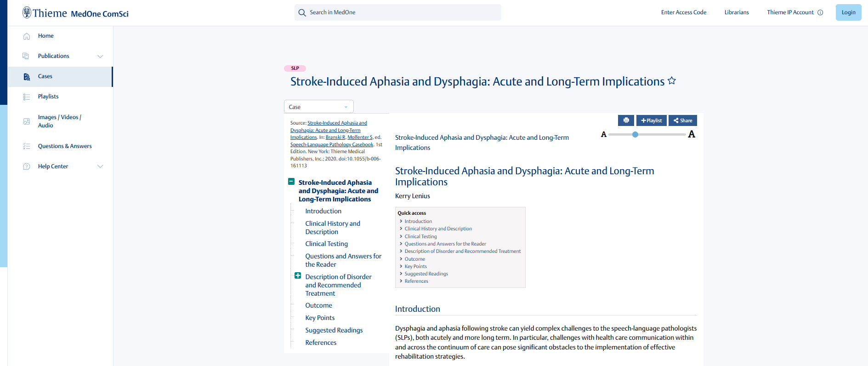Click the SLP category badge

(x=295, y=68)
